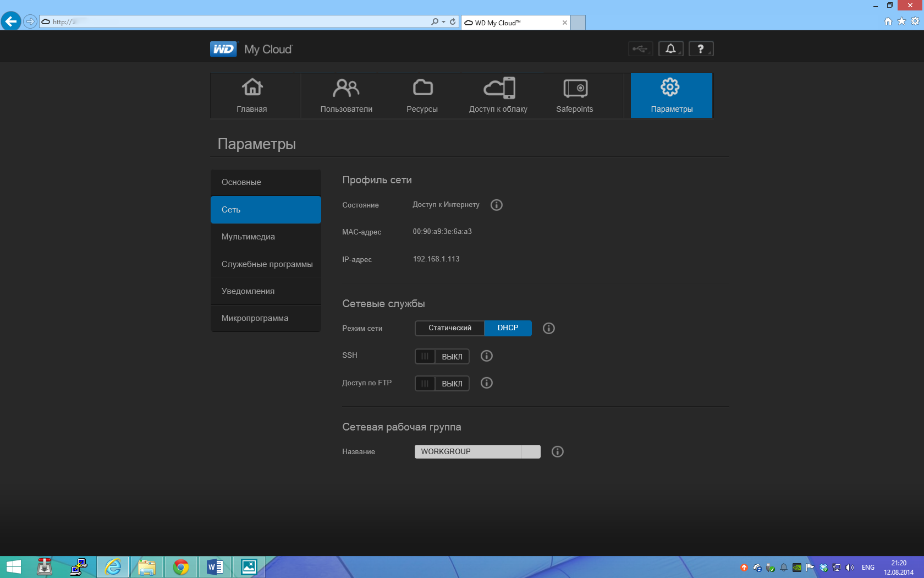Open File Explorer from taskbar
The width and height of the screenshot is (924, 578).
[x=147, y=567]
